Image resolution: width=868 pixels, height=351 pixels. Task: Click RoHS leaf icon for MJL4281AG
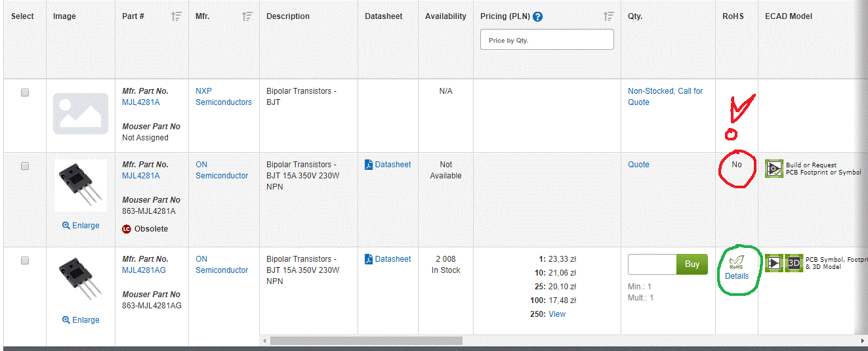click(737, 262)
